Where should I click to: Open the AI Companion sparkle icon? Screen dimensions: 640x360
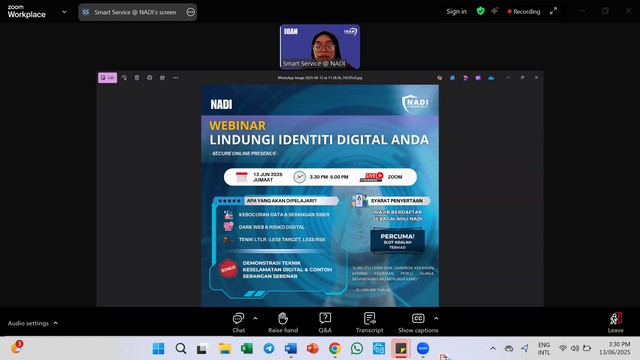[x=494, y=11]
